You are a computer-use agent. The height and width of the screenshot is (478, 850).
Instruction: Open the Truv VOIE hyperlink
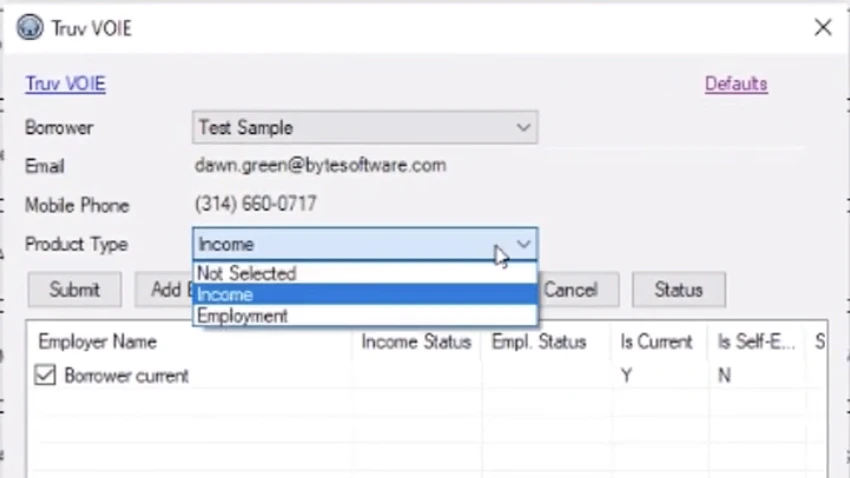(65, 84)
